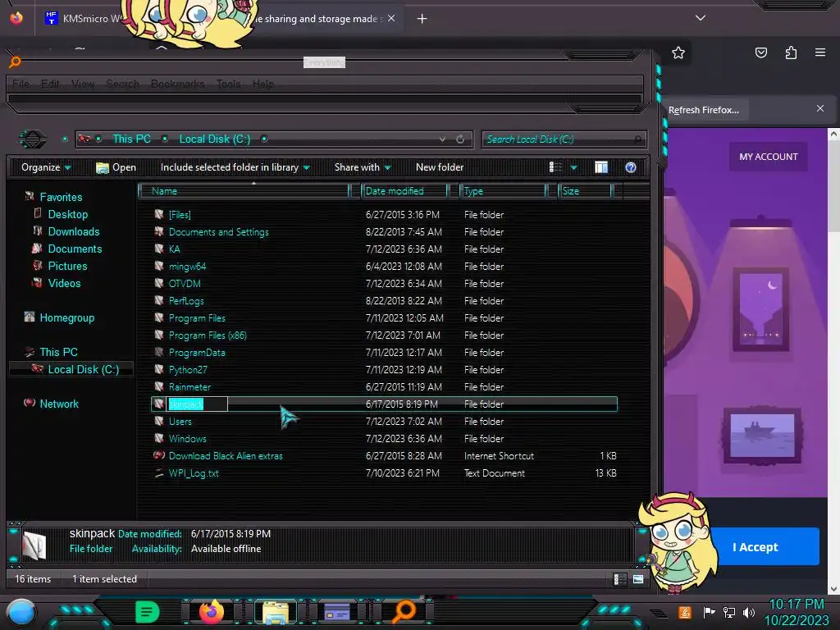Select Videos in the navigation pane
The image size is (840, 630).
(x=64, y=283)
